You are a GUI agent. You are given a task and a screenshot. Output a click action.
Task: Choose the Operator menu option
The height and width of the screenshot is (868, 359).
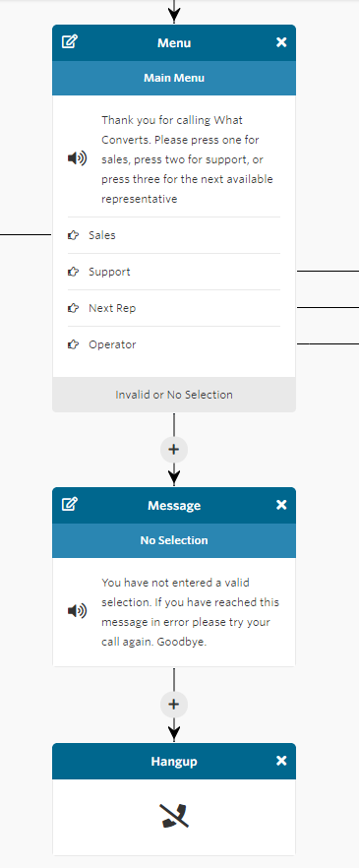pos(174,344)
